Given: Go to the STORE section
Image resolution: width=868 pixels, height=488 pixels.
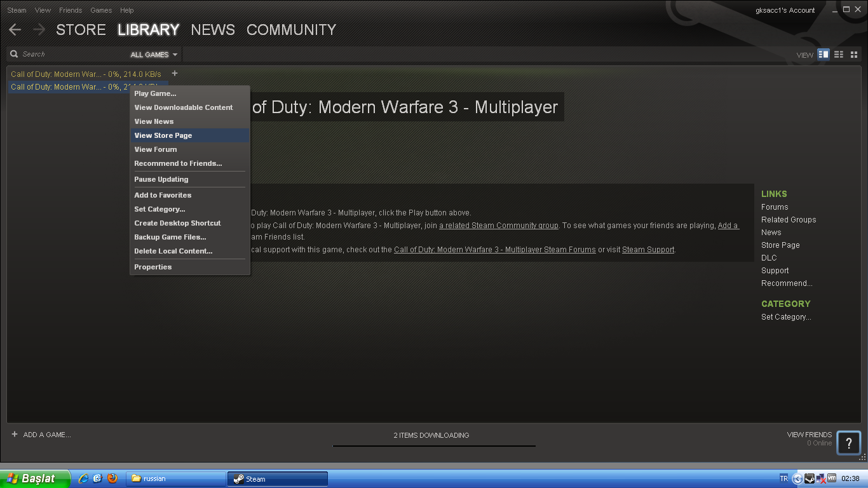Looking at the screenshot, I should coord(81,30).
